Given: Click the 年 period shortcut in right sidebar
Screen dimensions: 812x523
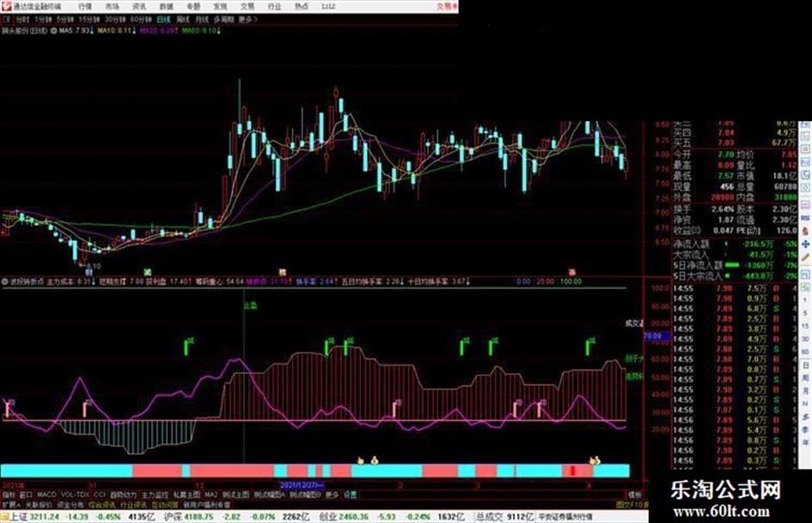Looking at the screenshot, I should pyautogui.click(x=805, y=443).
